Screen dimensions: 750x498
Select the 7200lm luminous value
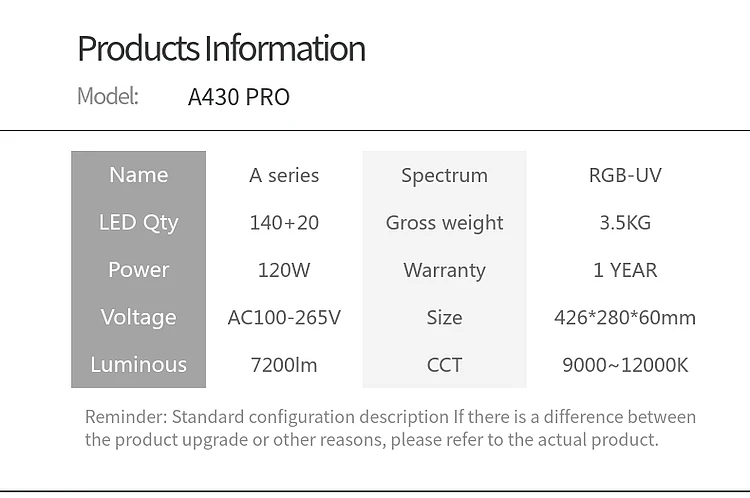point(284,365)
